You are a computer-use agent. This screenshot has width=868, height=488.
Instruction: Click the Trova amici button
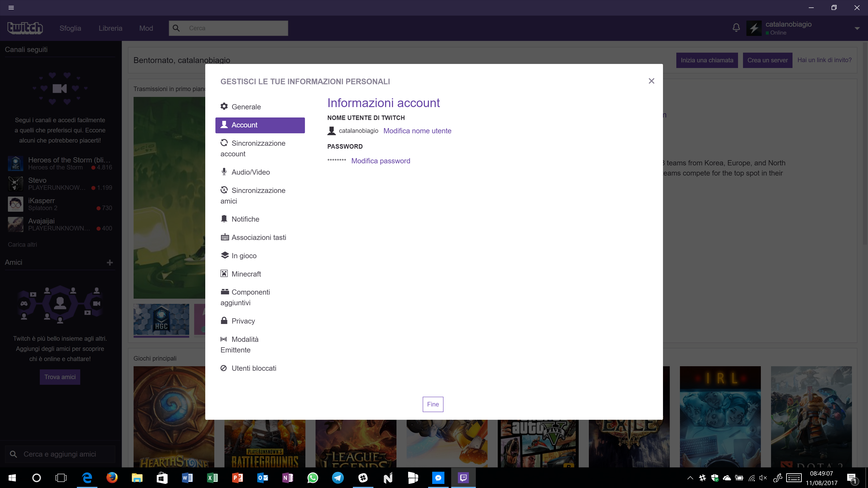coord(60,377)
